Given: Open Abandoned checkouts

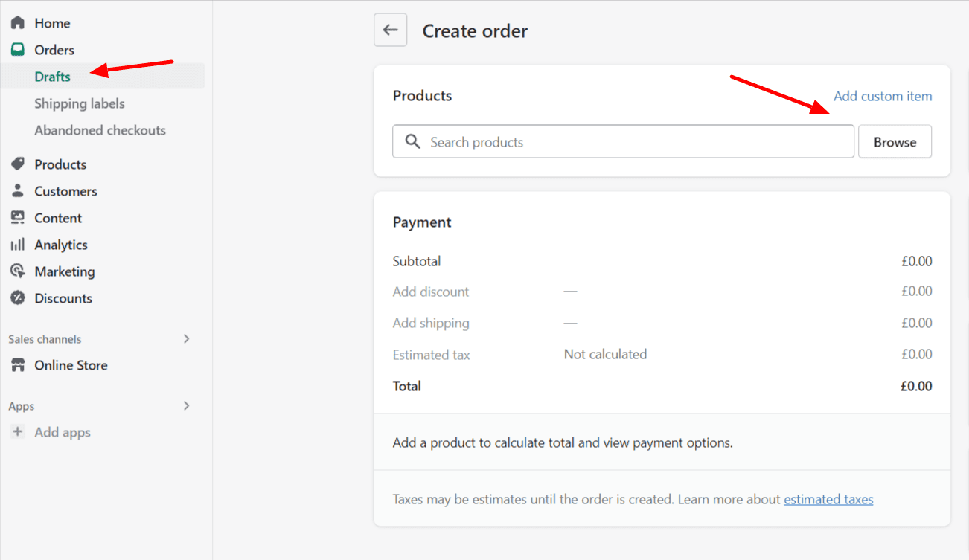Looking at the screenshot, I should point(100,129).
